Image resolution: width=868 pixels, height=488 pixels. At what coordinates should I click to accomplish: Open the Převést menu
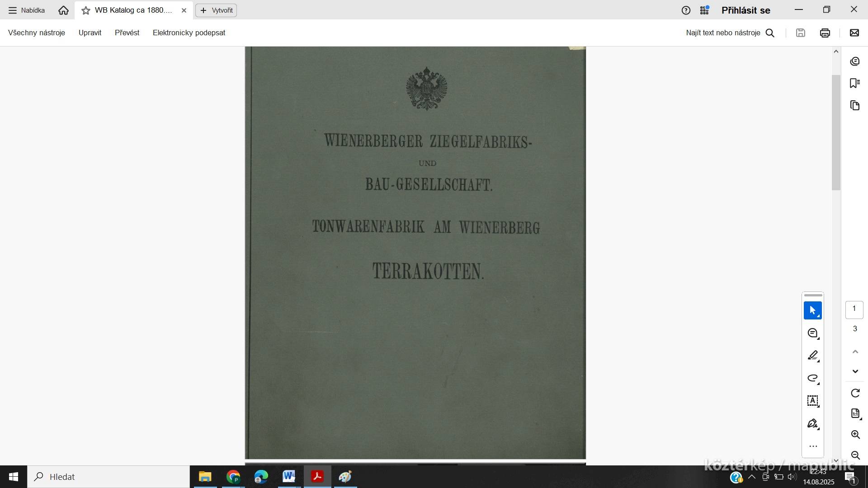click(x=127, y=33)
